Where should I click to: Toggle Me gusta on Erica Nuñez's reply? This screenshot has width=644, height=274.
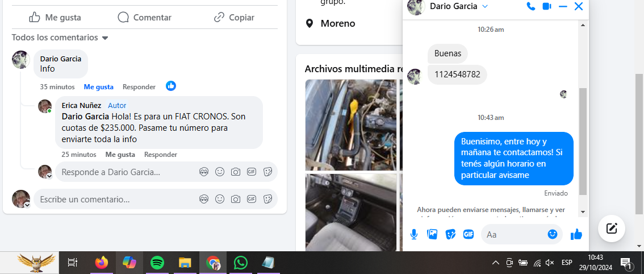pyautogui.click(x=120, y=155)
